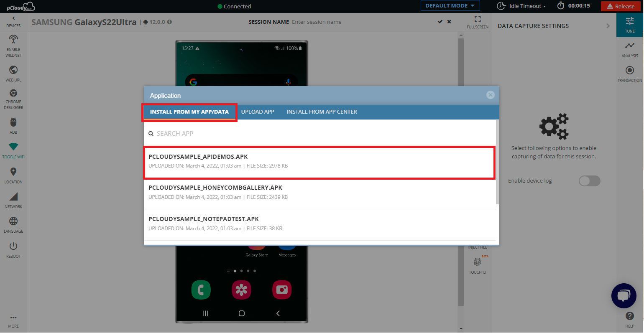
Task: Click the Android version info icon
Action: [169, 22]
